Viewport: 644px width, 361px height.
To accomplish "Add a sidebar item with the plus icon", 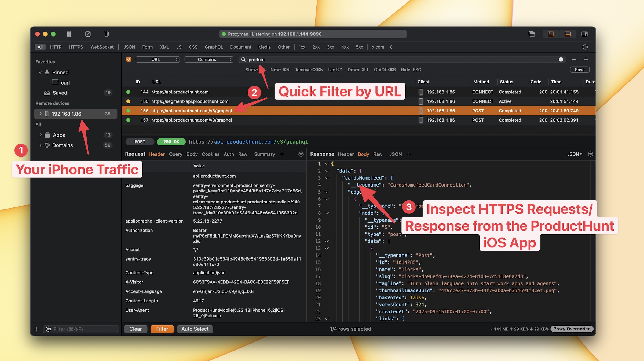I will [x=36, y=329].
